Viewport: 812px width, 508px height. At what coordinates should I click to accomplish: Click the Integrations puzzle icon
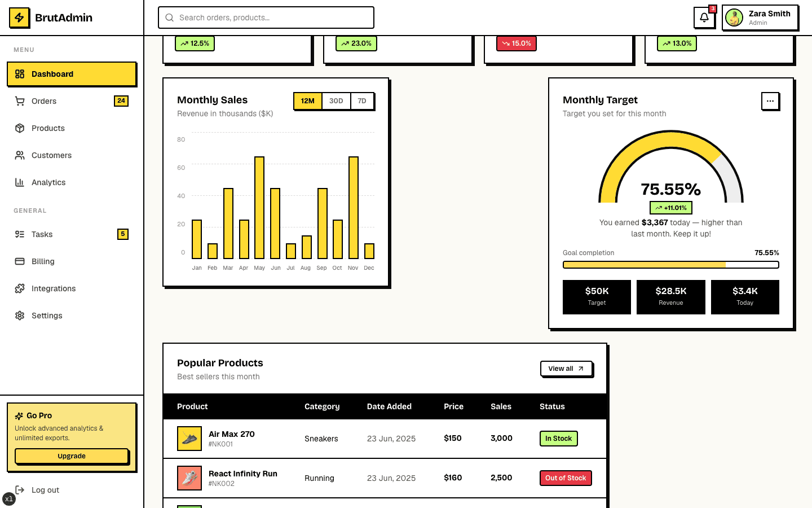click(x=20, y=288)
